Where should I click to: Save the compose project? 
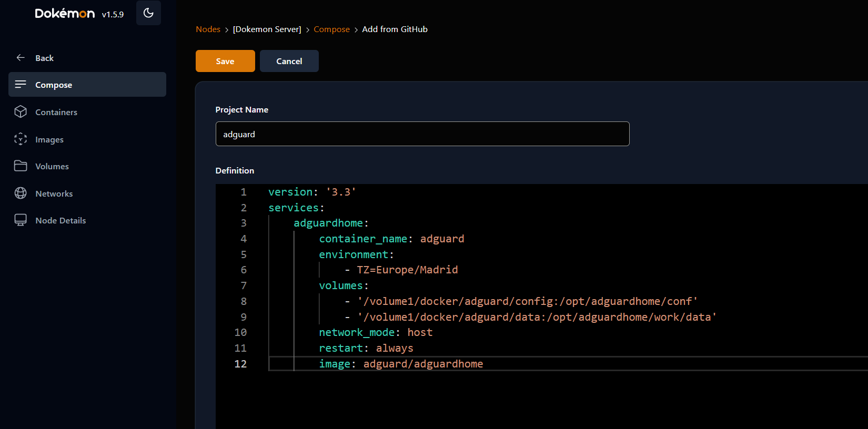(225, 61)
